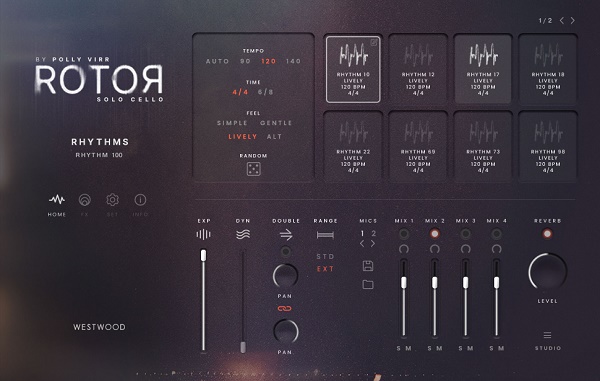600x381 pixels.
Task: Solo the Mix 1 channel
Action: tap(399, 348)
